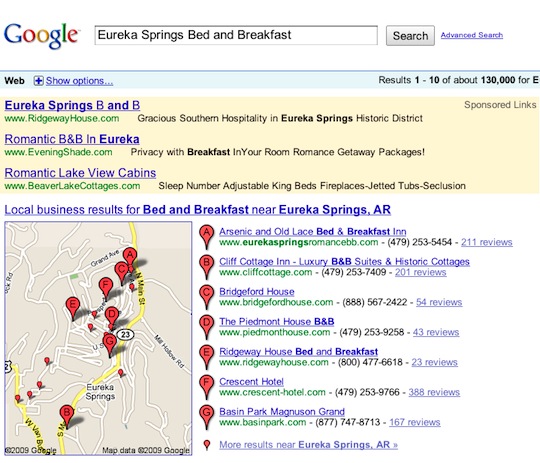View 54 reviews for Bridgeford House

tap(439, 302)
